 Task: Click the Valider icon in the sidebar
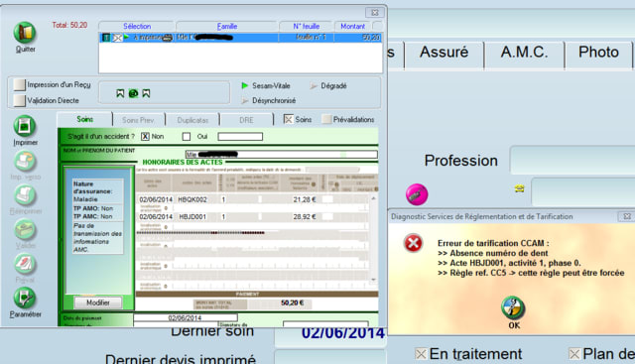tap(25, 230)
